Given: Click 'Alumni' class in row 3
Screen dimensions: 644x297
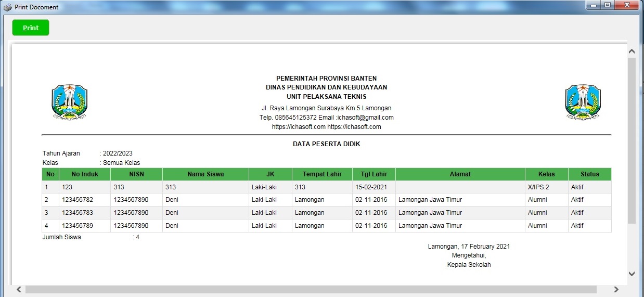Looking at the screenshot, I should 537,213.
